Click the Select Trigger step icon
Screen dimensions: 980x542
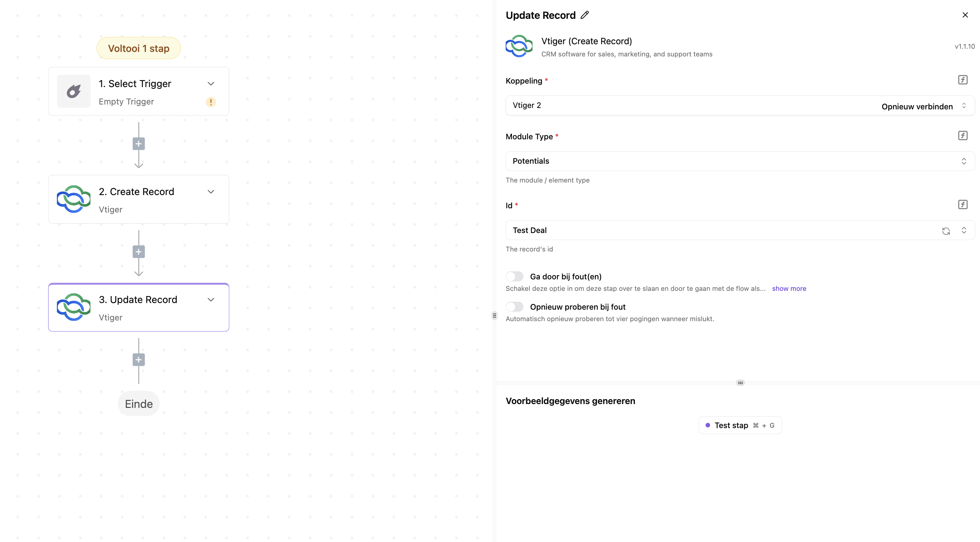click(x=74, y=91)
